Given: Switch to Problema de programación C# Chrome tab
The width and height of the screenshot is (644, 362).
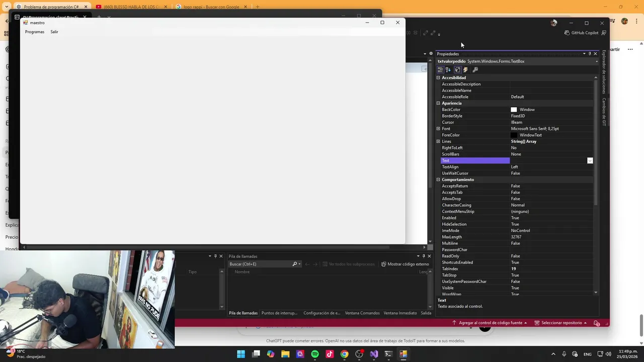Looking at the screenshot, I should [x=51, y=7].
